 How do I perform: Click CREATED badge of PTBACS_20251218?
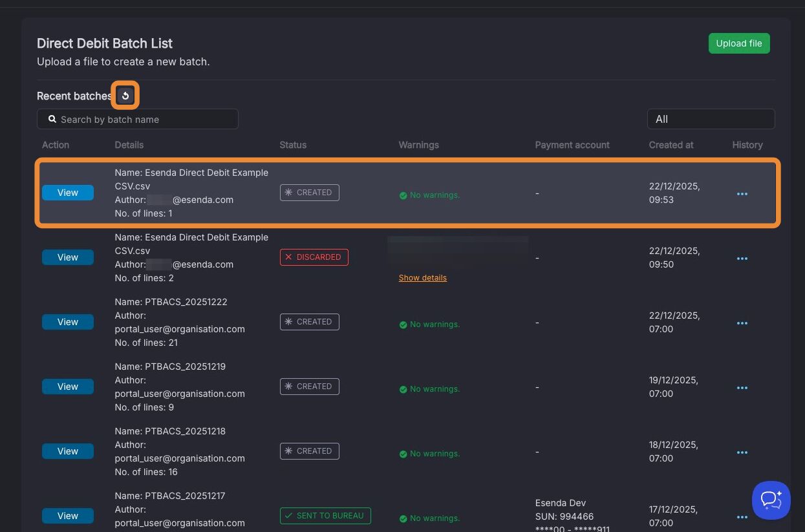pos(310,451)
